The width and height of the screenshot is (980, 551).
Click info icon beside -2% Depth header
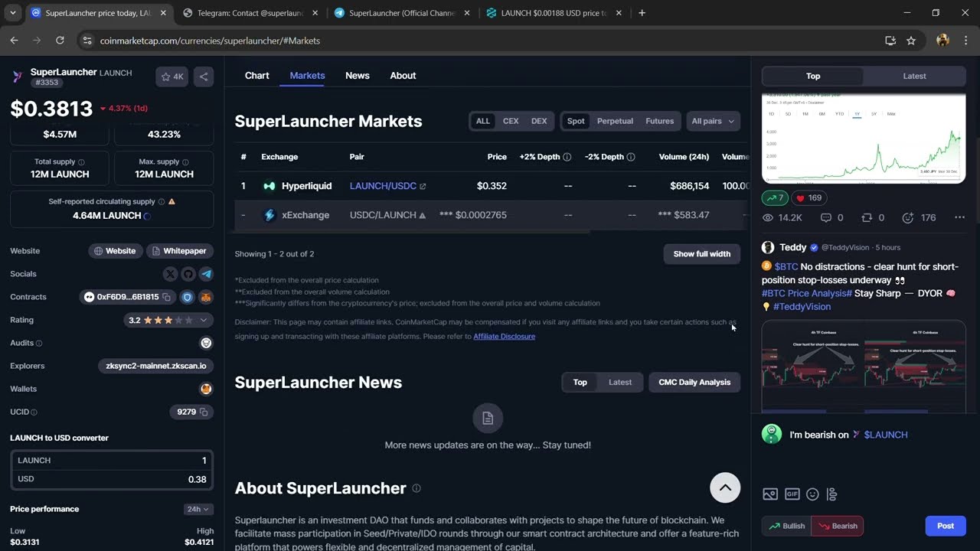pos(631,157)
